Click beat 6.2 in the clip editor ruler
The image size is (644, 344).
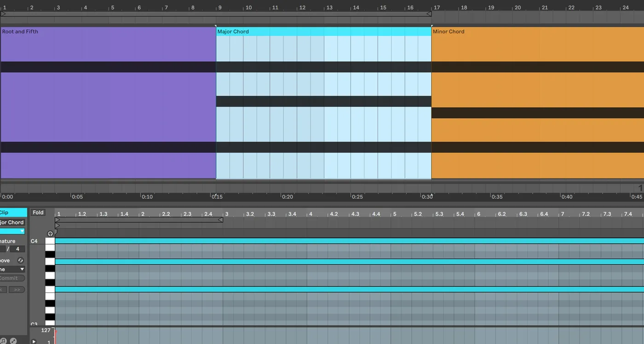click(x=502, y=214)
